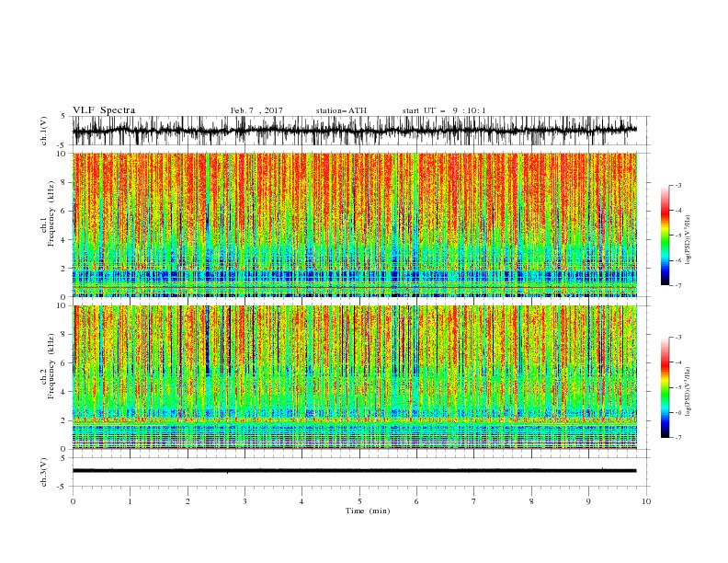Screen dimensions: 728x563
Task: Click the "-7" label on ch.1 color bar
Action: [x=677, y=285]
